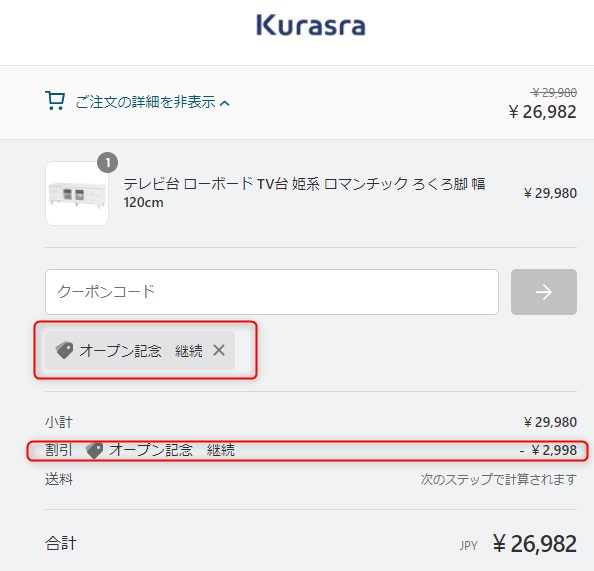This screenshot has width=594, height=571.
Task: Click the 次のステップで計算されます shipping text
Action: coord(499,479)
